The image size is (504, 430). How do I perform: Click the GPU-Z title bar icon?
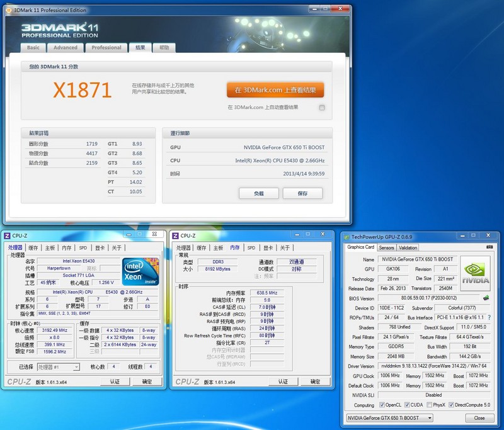[x=346, y=237]
